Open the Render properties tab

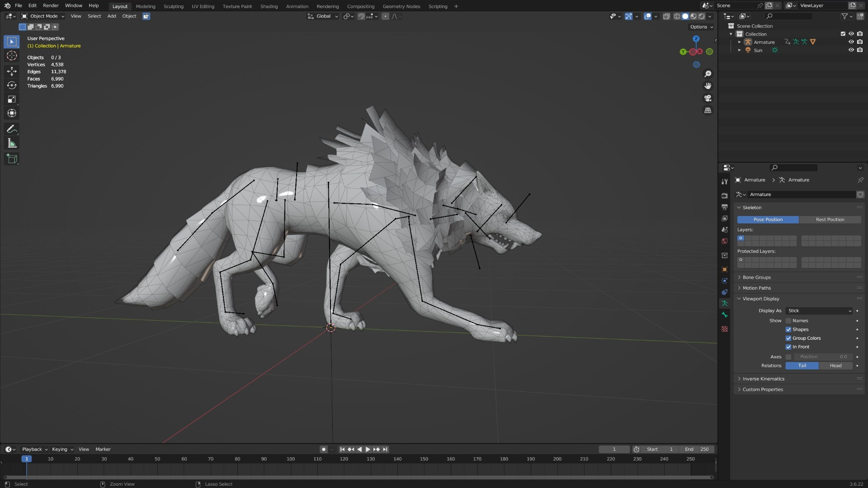725,196
